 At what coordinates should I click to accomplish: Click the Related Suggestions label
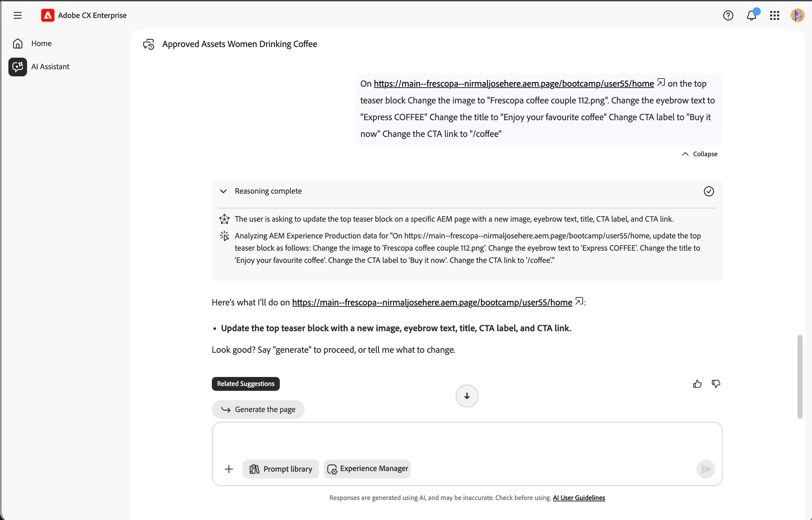246,384
